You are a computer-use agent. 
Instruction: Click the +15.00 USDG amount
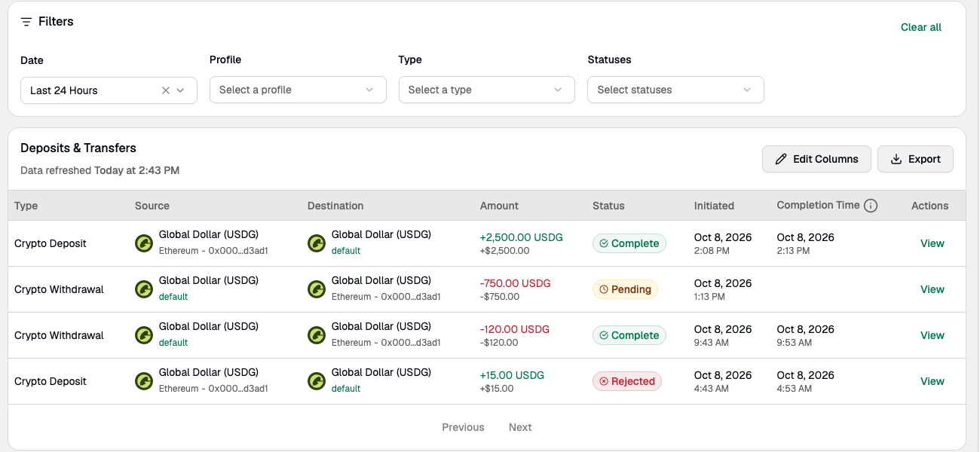512,375
